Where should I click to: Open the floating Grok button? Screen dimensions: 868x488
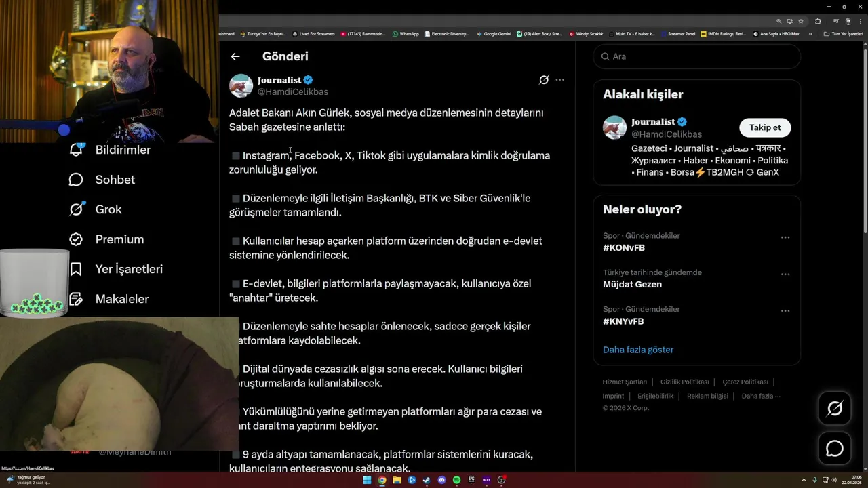click(x=835, y=408)
